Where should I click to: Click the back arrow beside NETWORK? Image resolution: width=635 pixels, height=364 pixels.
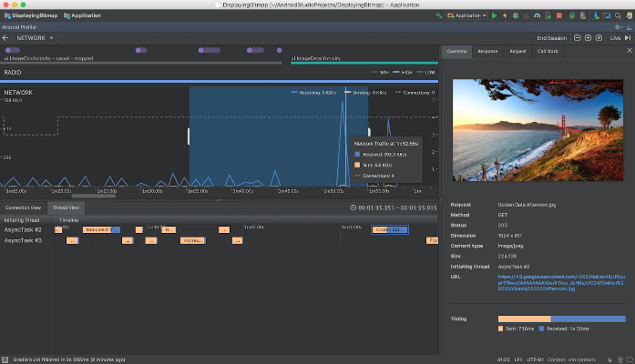[x=6, y=38]
